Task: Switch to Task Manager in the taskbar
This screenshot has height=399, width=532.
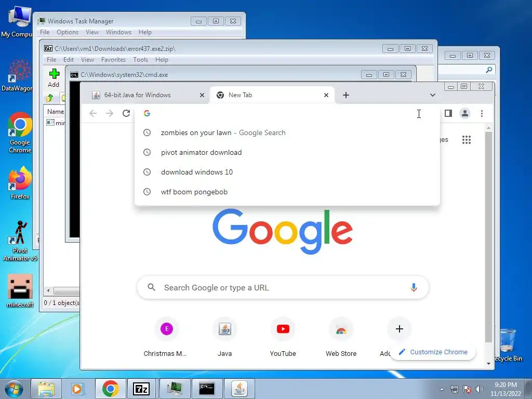Action: 175,389
